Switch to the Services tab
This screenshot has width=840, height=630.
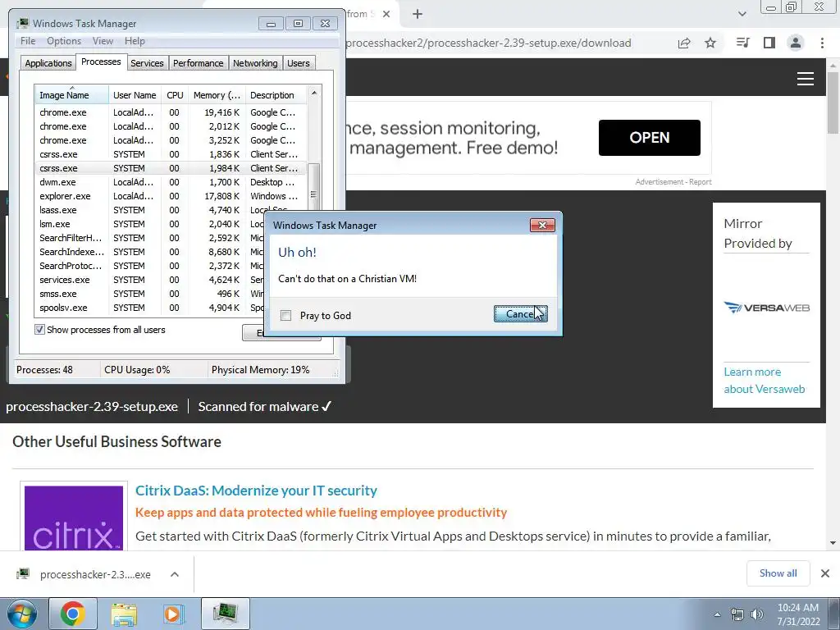click(x=147, y=63)
